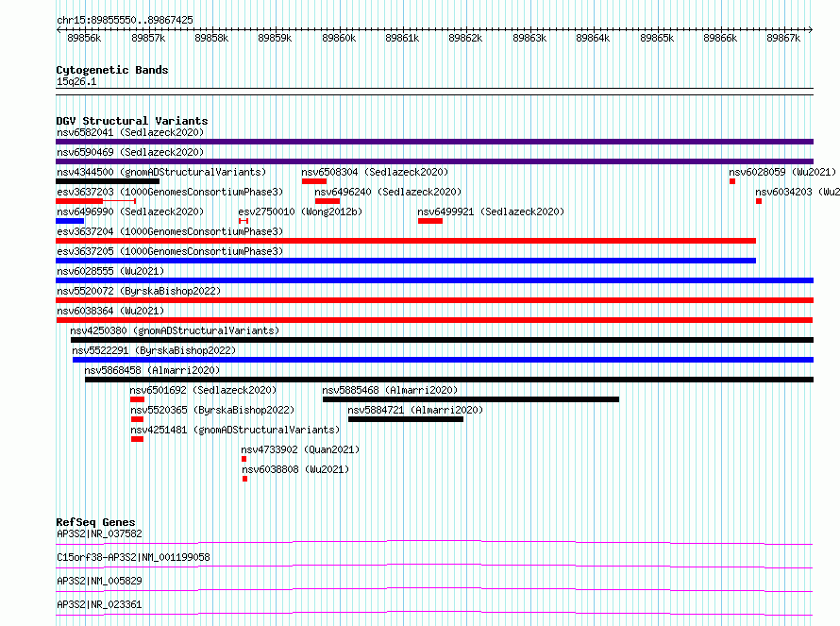840x626 pixels.
Task: Open the nsv5520365 (ByrskaBishop2022) label
Action: [212, 410]
